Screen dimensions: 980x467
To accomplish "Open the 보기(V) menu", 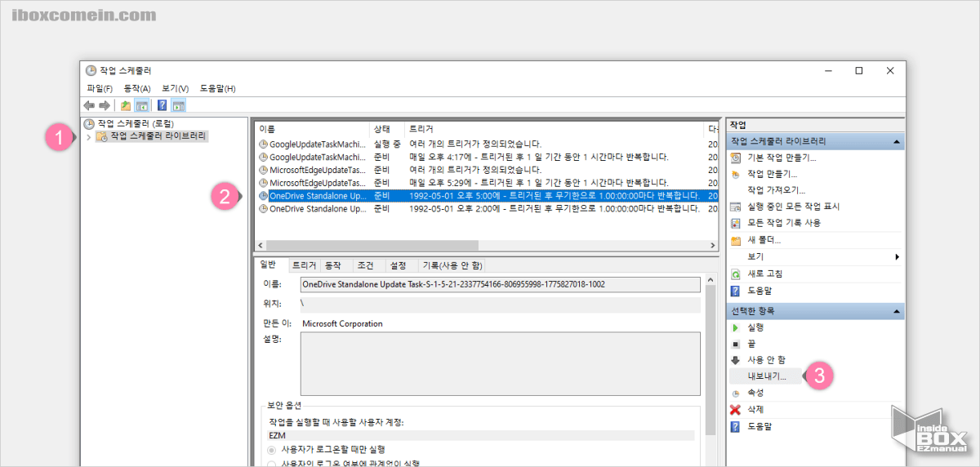I will (x=175, y=88).
